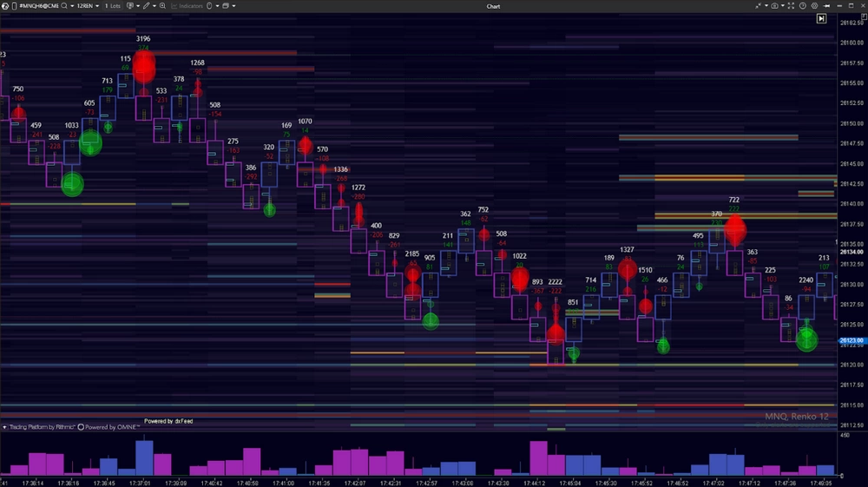868x487 pixels.
Task: Activate the zoom magnifier tool
Action: (162, 5)
